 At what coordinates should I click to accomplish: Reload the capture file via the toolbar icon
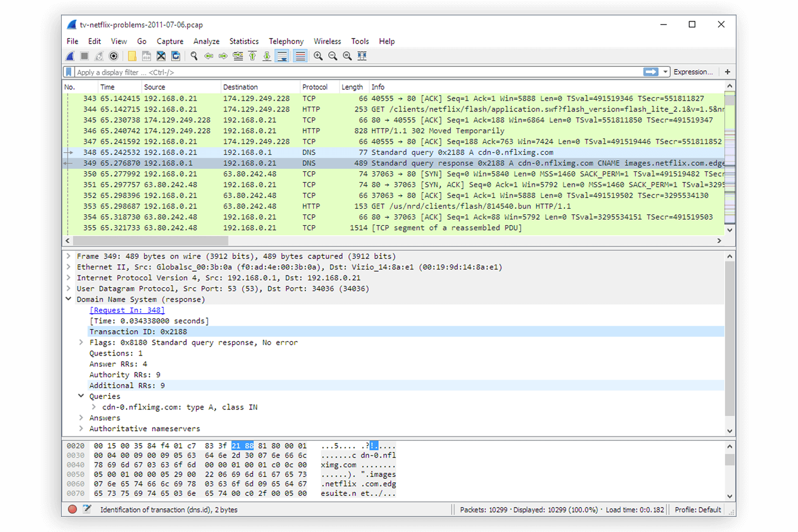[175, 56]
